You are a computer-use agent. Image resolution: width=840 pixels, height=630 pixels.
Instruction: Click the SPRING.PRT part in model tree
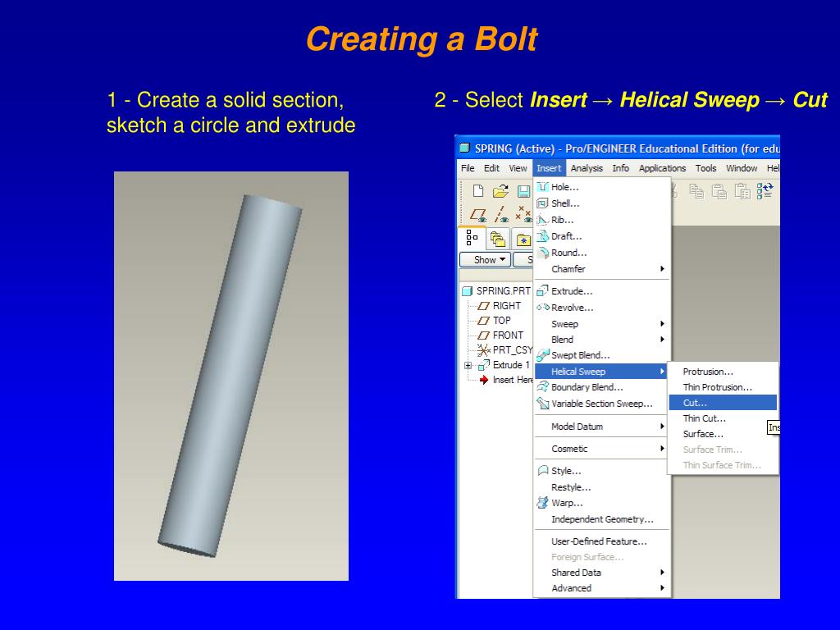click(496, 291)
